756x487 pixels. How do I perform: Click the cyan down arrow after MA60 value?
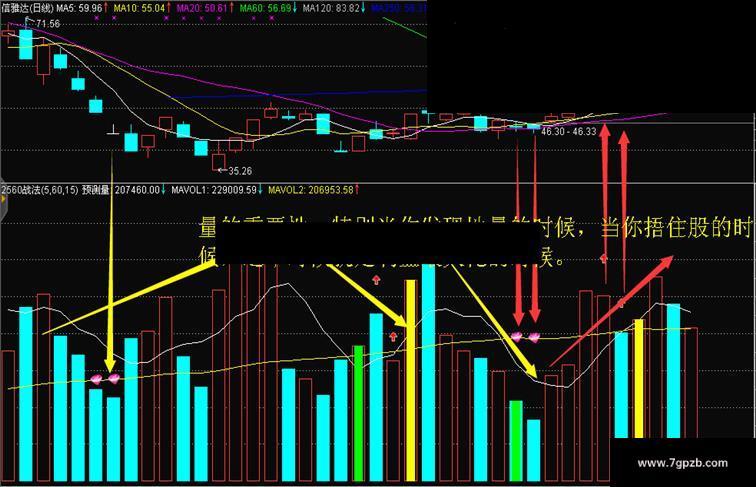[x=294, y=8]
